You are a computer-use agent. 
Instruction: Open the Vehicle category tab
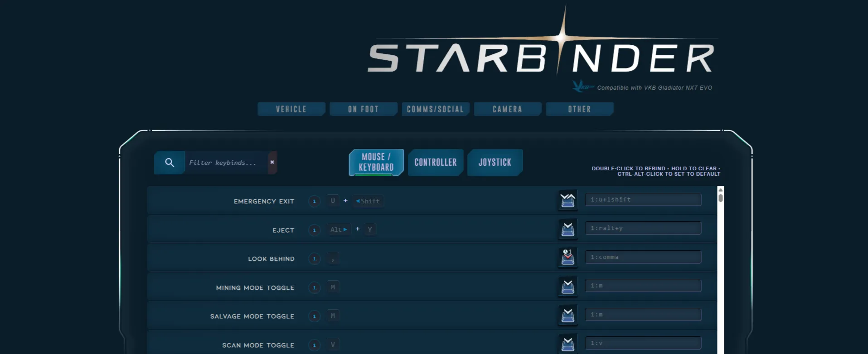tap(291, 109)
